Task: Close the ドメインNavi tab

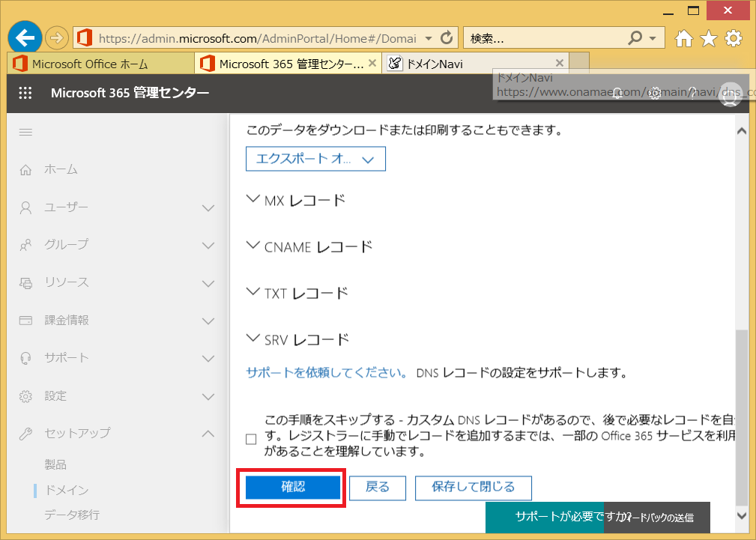Action: click(559, 63)
